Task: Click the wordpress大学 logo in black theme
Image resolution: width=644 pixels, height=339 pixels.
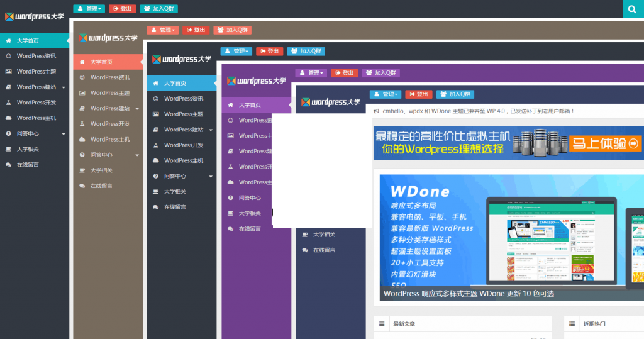Action: (x=35, y=16)
